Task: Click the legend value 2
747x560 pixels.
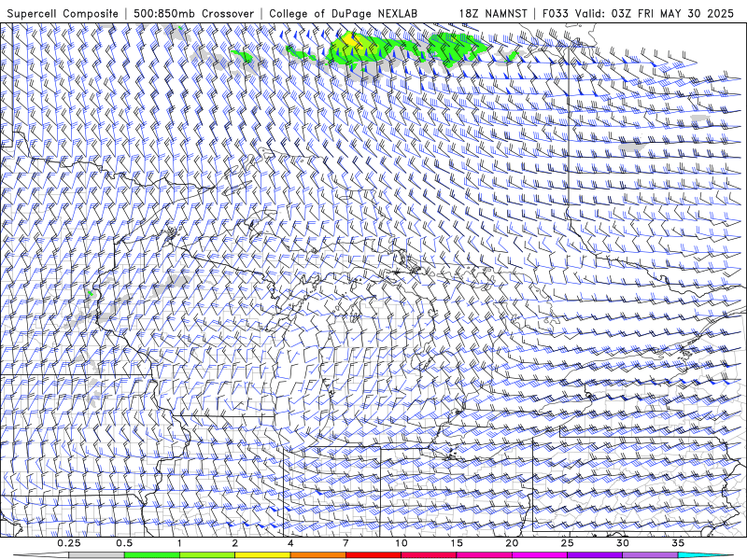Action: [235, 543]
